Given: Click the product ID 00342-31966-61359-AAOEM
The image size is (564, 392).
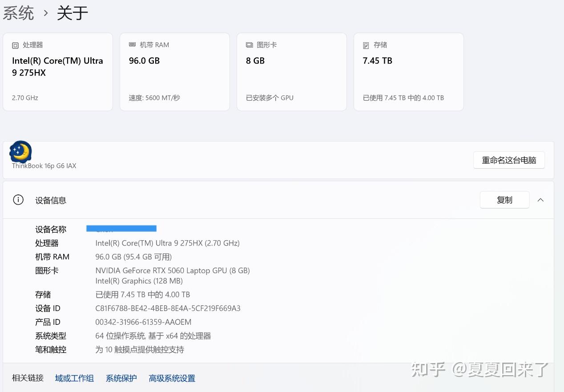Looking at the screenshot, I should pyautogui.click(x=143, y=322).
